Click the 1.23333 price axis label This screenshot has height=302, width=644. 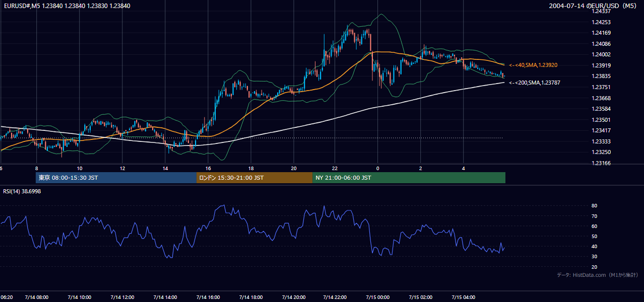coord(601,141)
